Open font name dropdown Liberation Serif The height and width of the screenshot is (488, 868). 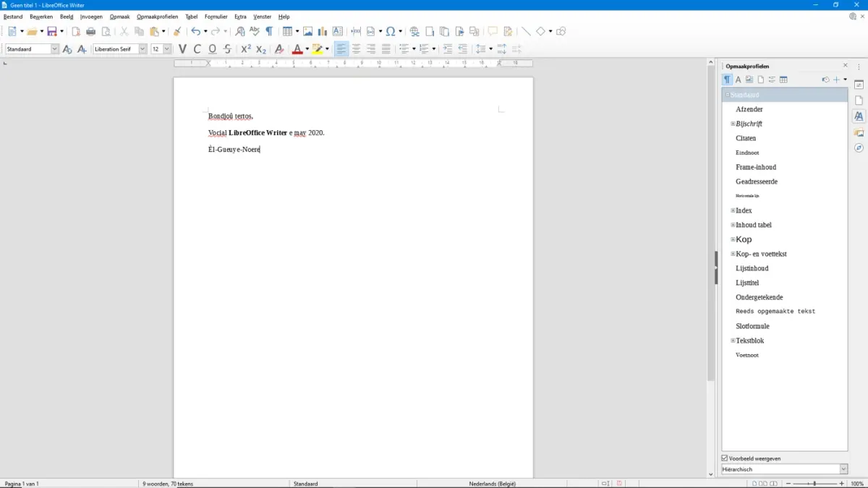pyautogui.click(x=142, y=49)
